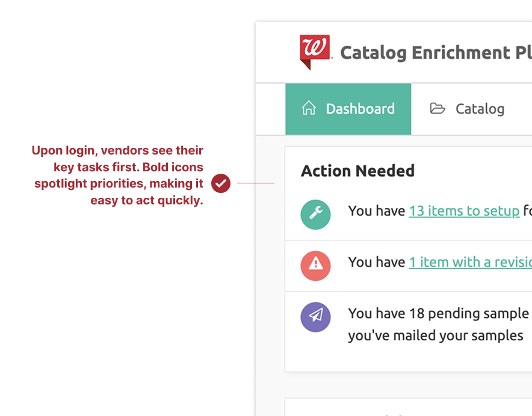Click the red warning triangle icon
The image size is (532, 416).
click(x=315, y=265)
